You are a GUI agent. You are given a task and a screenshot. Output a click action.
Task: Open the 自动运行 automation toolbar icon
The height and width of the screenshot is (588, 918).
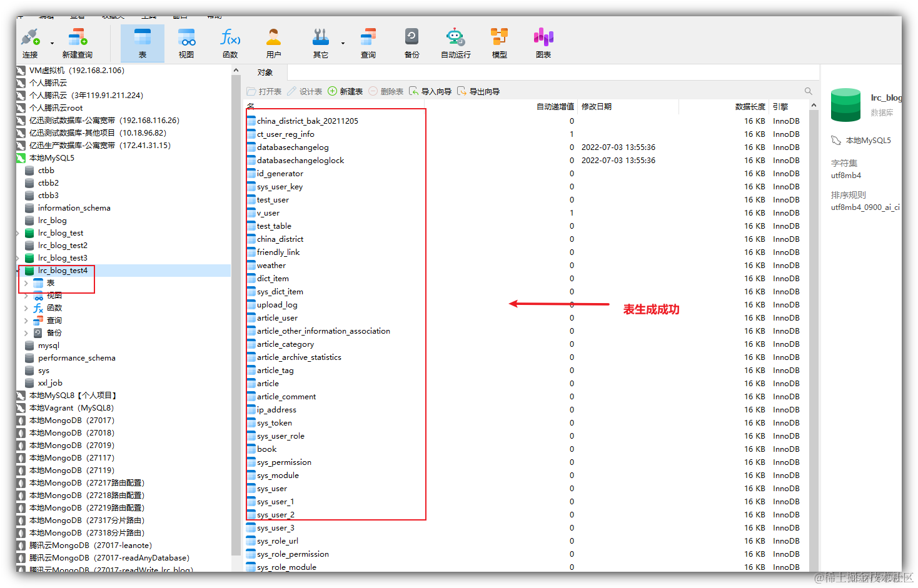tap(456, 42)
